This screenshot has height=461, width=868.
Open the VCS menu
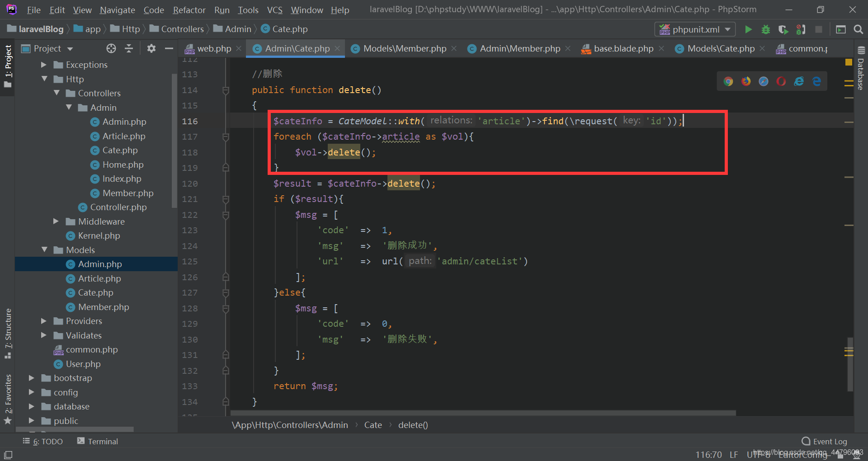(274, 10)
